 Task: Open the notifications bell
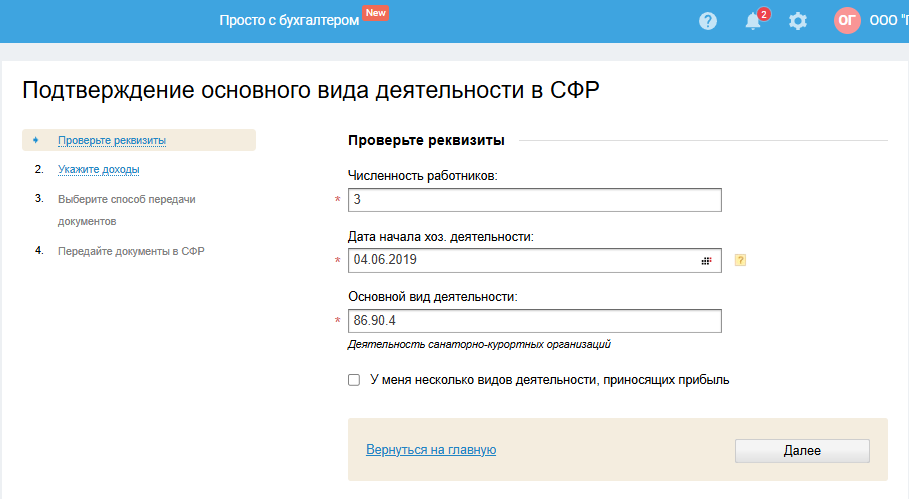coord(754,21)
